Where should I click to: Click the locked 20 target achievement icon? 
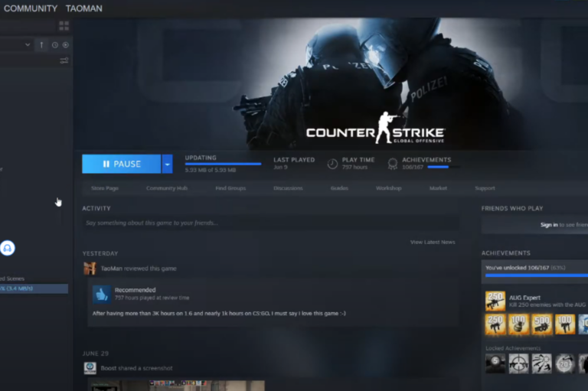click(565, 363)
